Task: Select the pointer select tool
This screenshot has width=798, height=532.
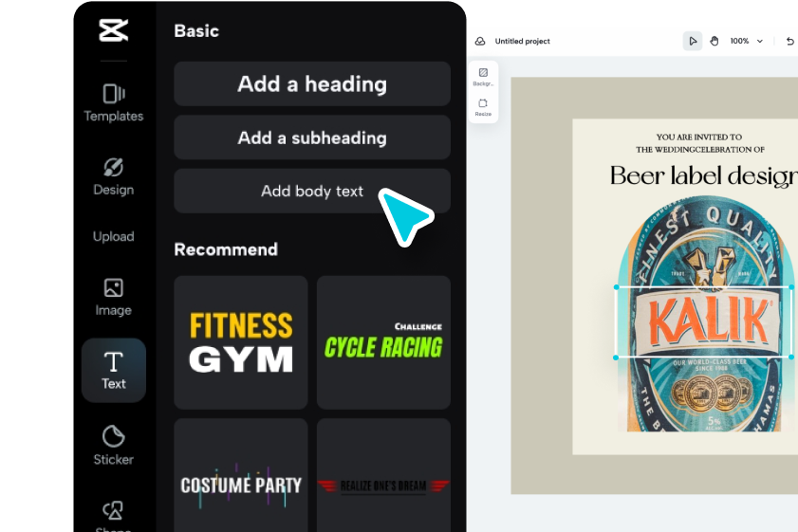Action: click(692, 41)
